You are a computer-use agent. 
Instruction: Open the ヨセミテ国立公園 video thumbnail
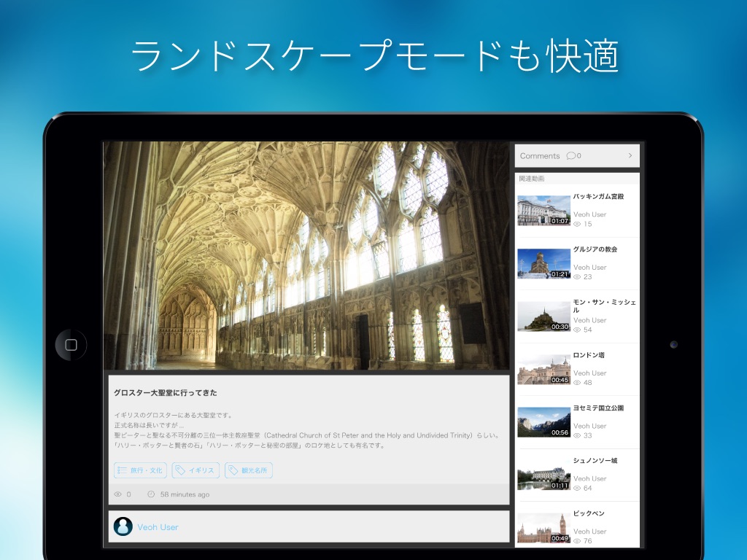[x=543, y=422]
